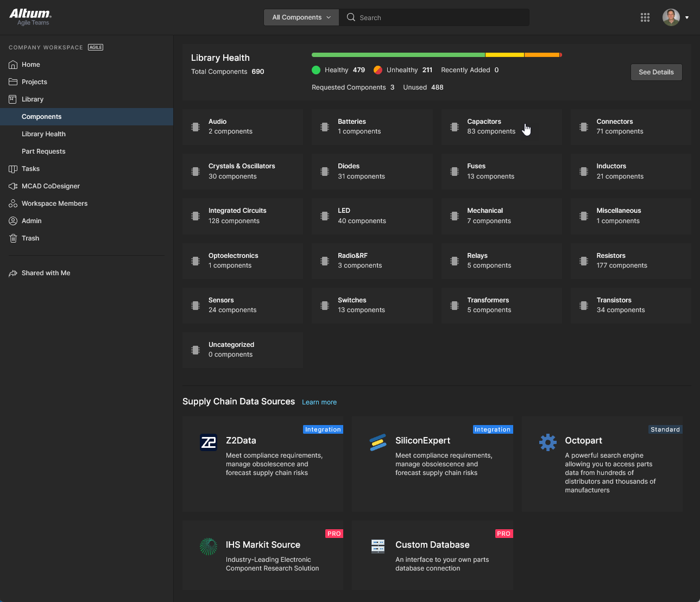Open the Resistors category card
Image resolution: width=700 pixels, height=602 pixels.
pos(630,261)
